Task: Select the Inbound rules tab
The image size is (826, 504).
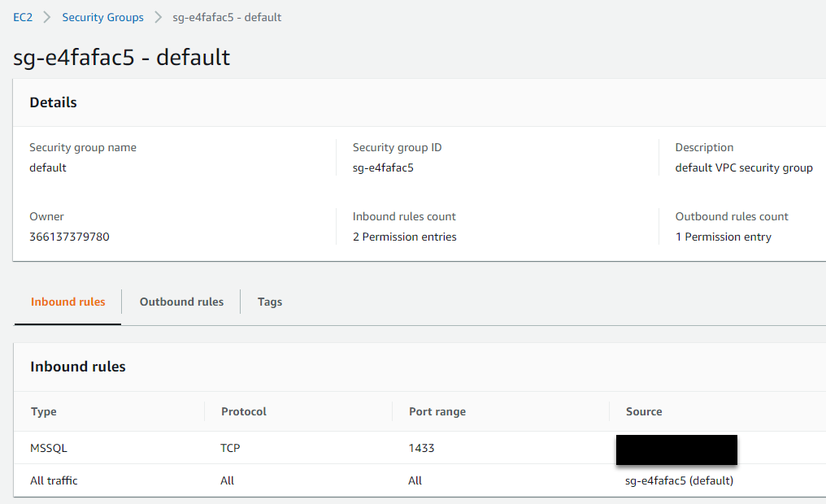Action: [x=68, y=302]
